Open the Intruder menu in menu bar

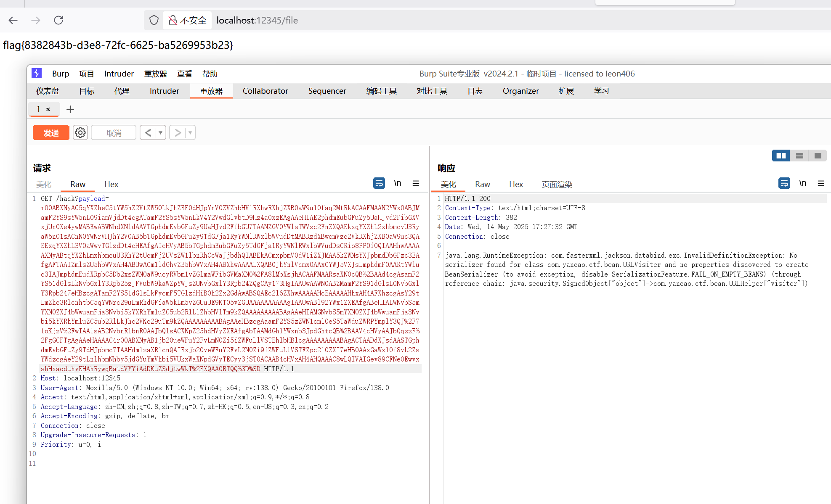click(119, 74)
